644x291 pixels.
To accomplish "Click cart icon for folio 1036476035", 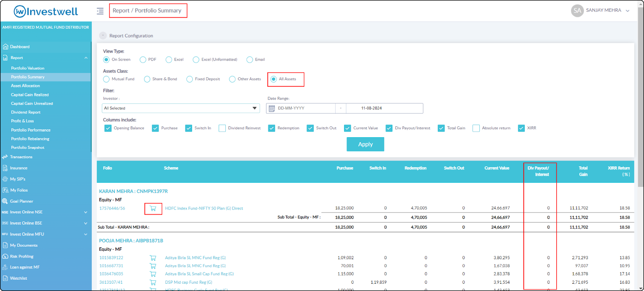I will tap(153, 274).
